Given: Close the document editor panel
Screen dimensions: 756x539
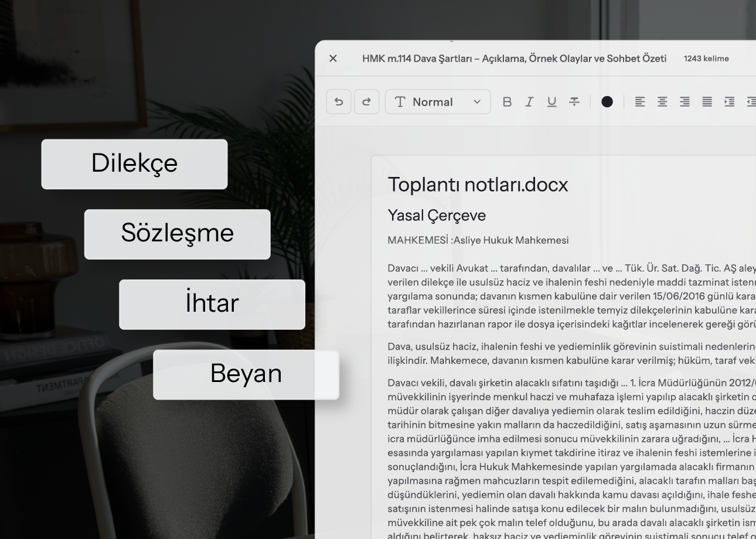Looking at the screenshot, I should [x=333, y=59].
